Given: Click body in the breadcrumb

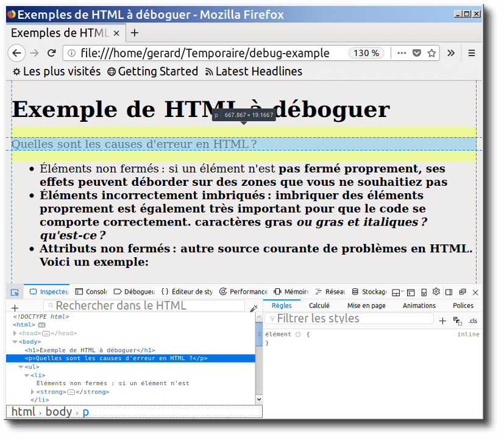Looking at the screenshot, I should coord(59,412).
